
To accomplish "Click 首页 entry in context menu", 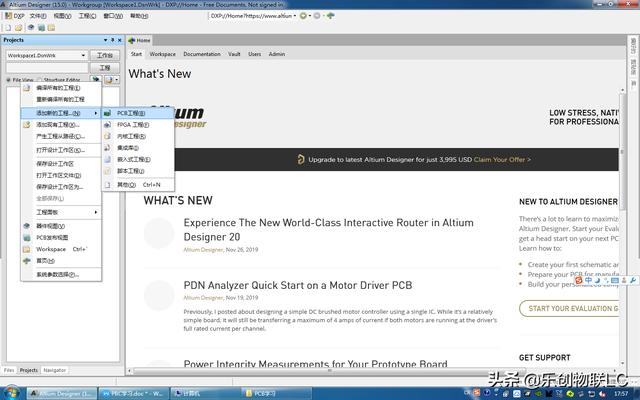I will pos(61,260).
